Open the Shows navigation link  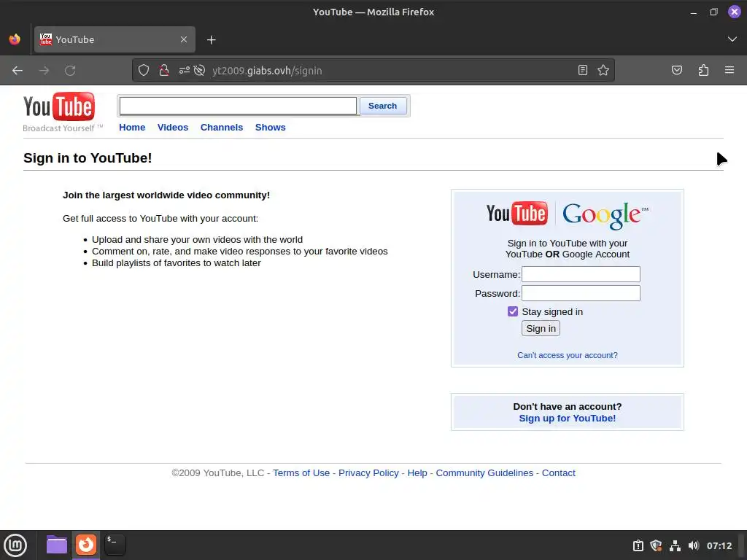270,127
